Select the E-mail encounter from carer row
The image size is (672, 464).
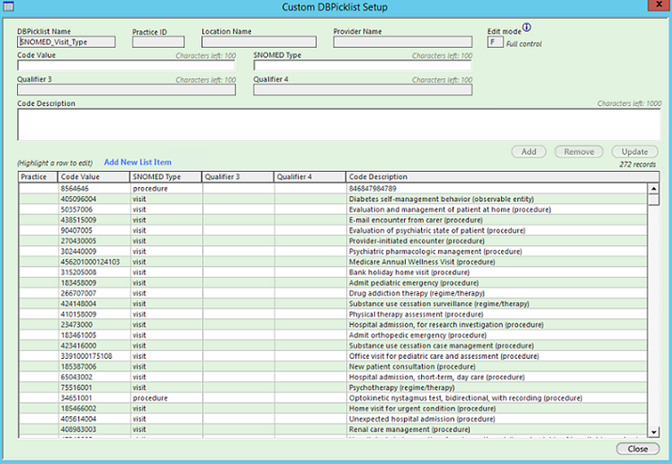click(x=333, y=220)
